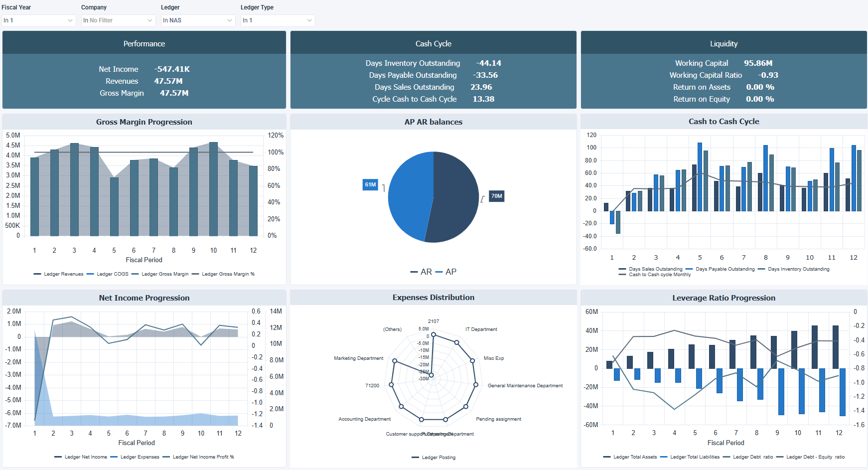Click the IT Department radar axis label
Screen dimensions: 868x470
(x=481, y=329)
